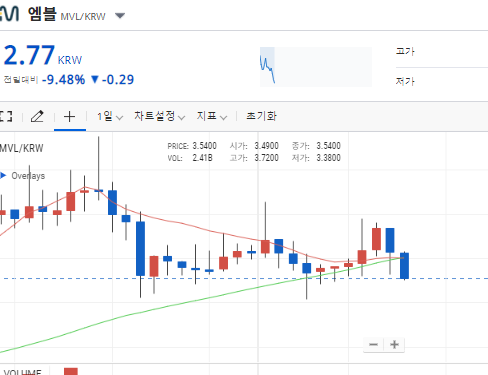Zoom in chart with plus button
The height and width of the screenshot is (375, 488).
[394, 344]
